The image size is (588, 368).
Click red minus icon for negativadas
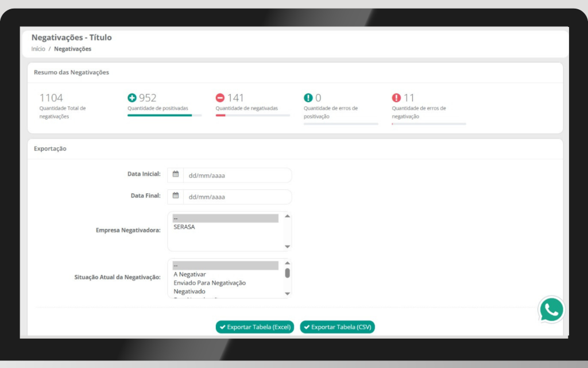pyautogui.click(x=220, y=98)
